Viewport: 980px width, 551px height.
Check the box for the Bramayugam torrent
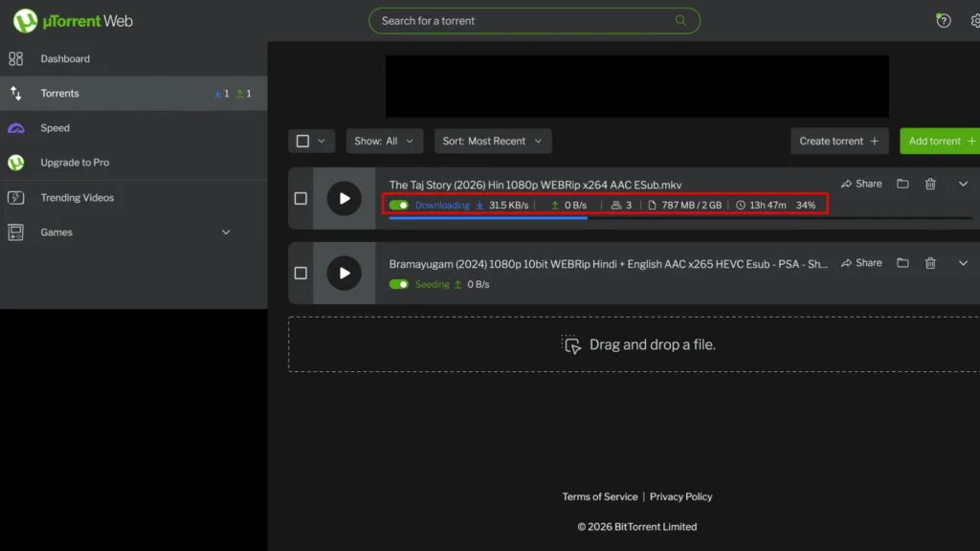pos(301,273)
